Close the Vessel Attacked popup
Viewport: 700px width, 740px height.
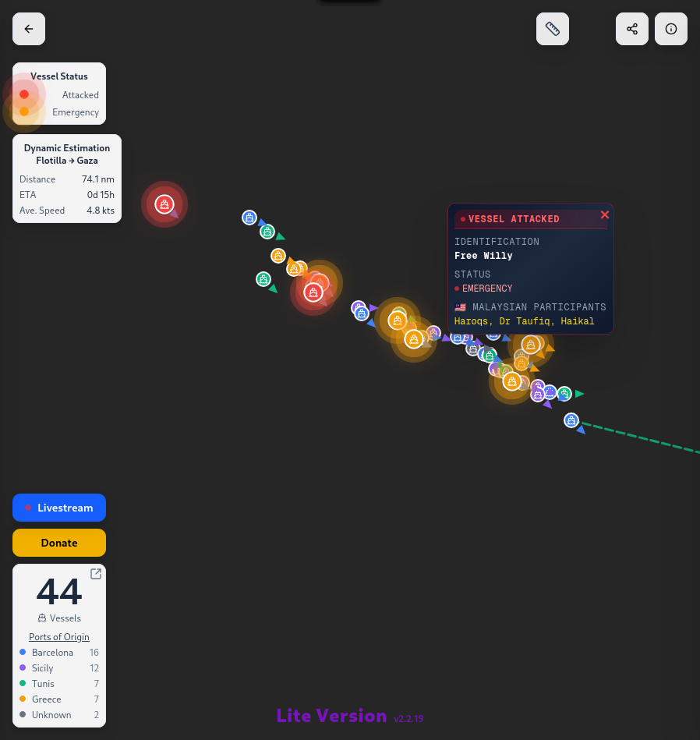coord(605,215)
